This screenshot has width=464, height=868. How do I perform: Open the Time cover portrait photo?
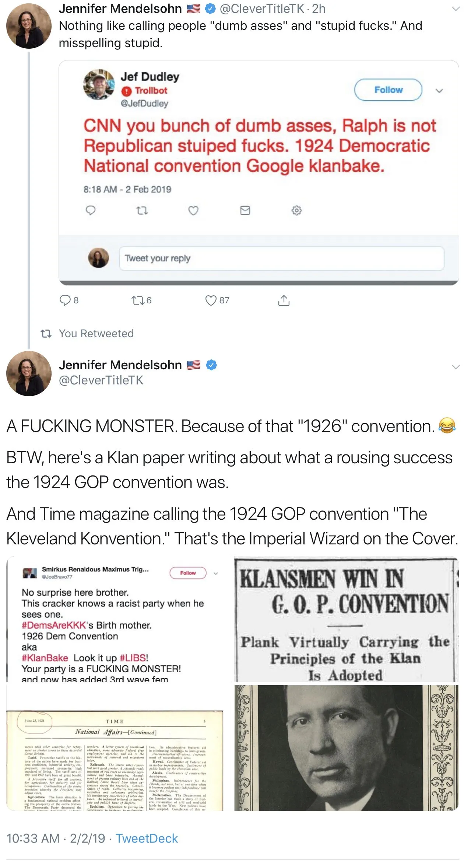click(346, 747)
